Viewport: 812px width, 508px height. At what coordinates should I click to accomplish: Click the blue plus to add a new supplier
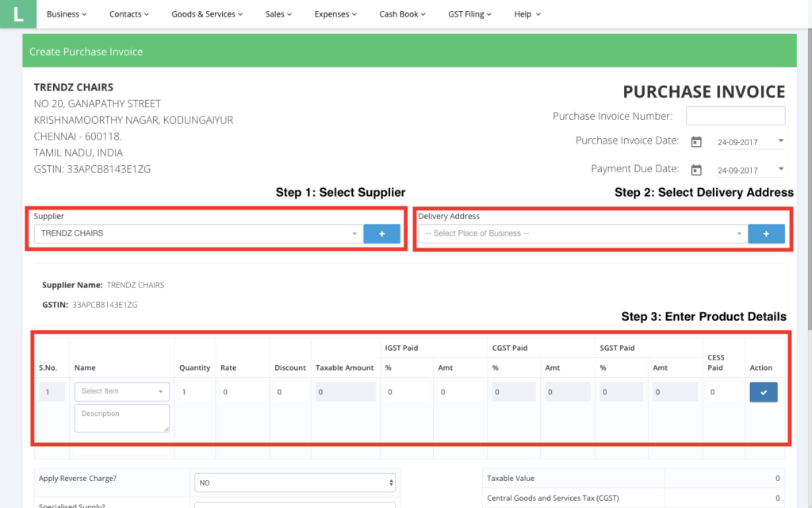(x=382, y=233)
